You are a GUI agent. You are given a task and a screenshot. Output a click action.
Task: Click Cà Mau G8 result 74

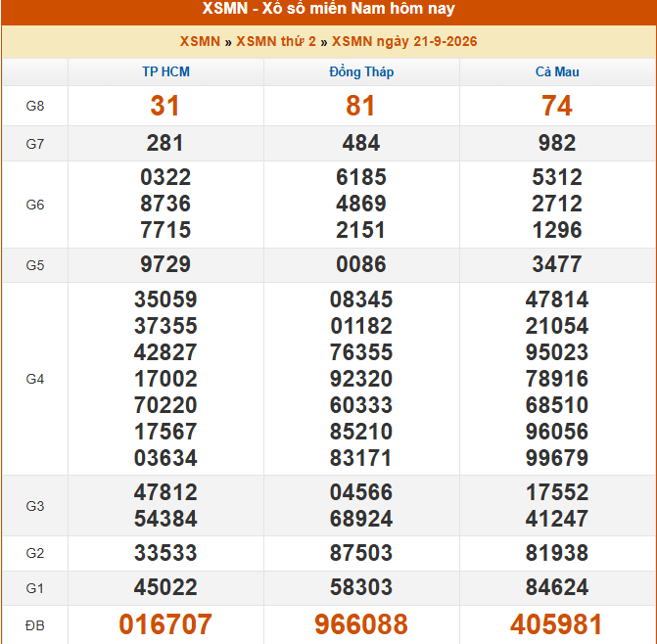(557, 106)
